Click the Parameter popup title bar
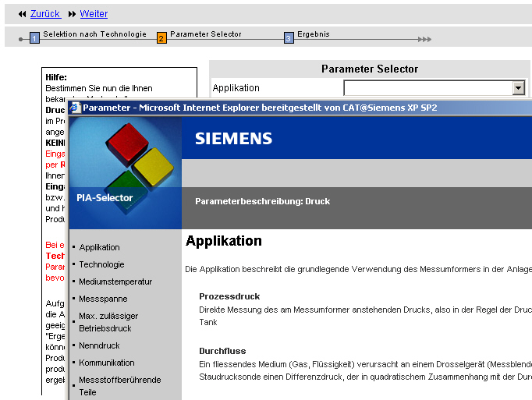Image resolution: width=532 pixels, height=400 pixels. point(300,108)
